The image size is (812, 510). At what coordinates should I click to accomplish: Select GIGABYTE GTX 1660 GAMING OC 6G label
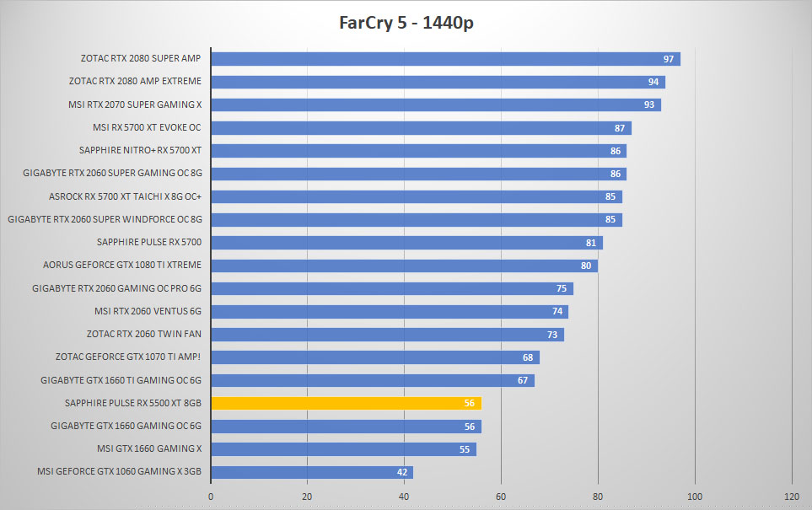pyautogui.click(x=126, y=425)
